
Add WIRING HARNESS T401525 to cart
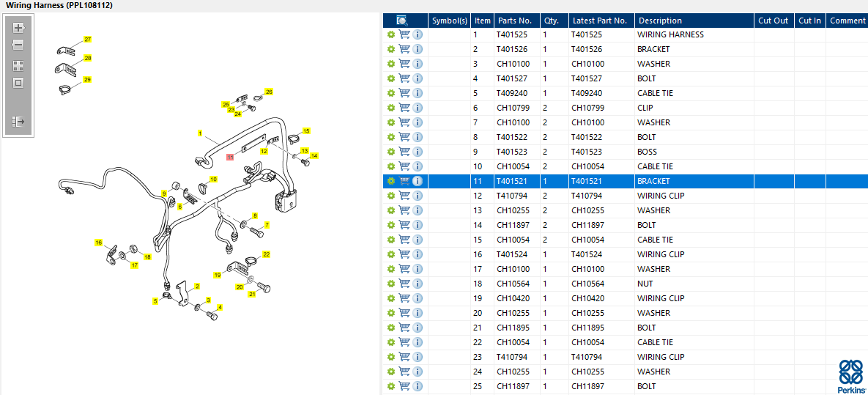point(404,34)
